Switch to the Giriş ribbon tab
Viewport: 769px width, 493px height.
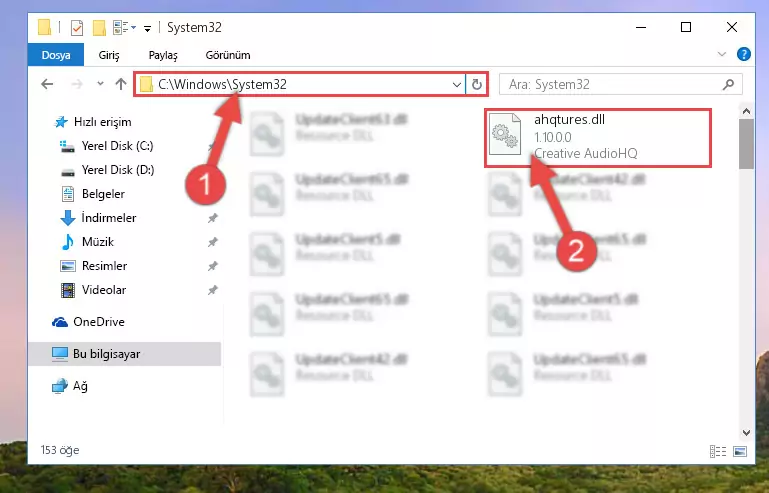109,55
